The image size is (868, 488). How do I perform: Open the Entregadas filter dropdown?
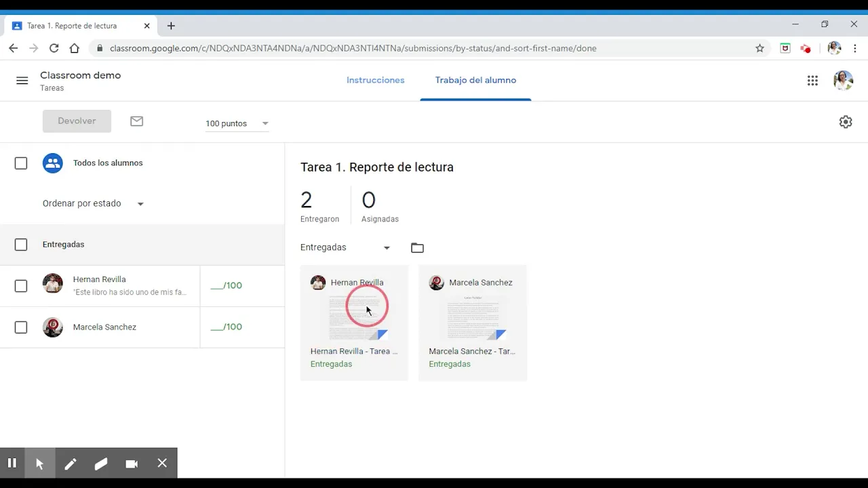click(346, 248)
